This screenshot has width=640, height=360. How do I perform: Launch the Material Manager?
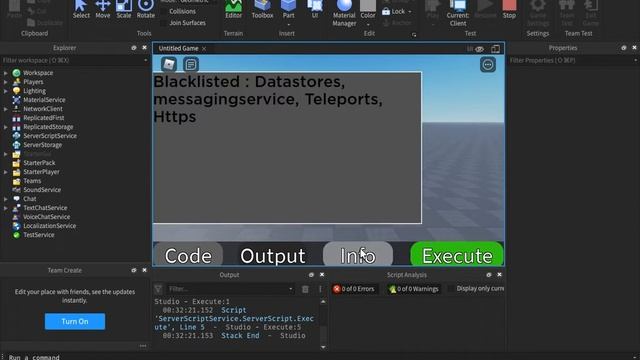click(344, 13)
